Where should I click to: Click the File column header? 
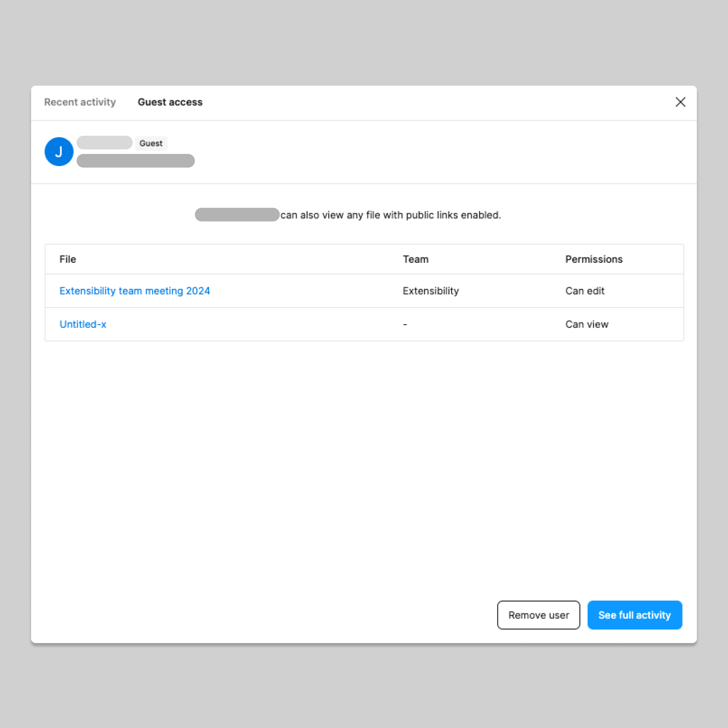click(x=67, y=259)
